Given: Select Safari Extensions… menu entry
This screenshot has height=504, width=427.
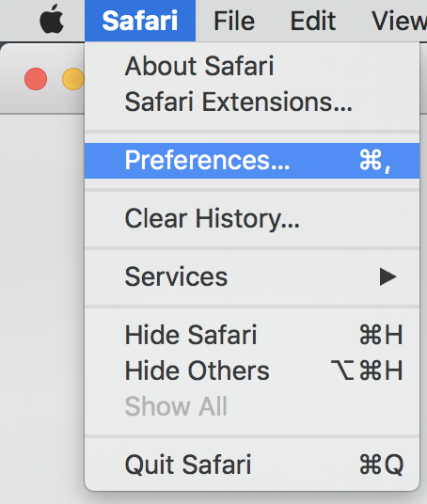Looking at the screenshot, I should click(252, 102).
